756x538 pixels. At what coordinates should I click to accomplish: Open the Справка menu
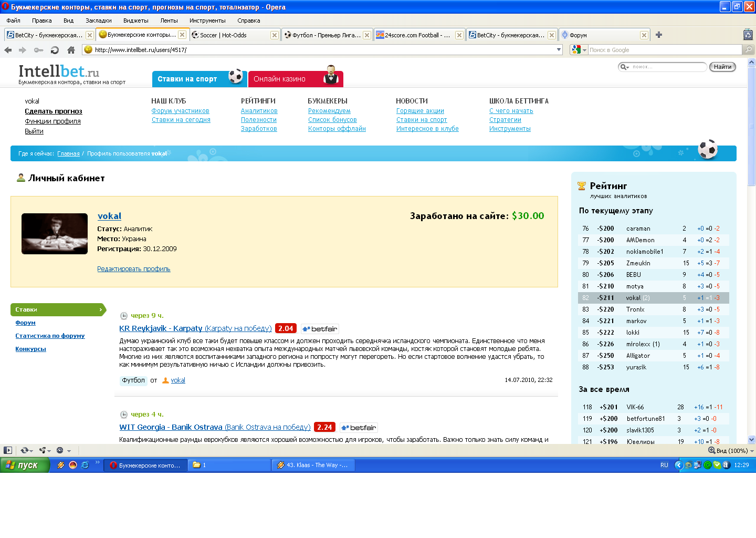pos(249,20)
